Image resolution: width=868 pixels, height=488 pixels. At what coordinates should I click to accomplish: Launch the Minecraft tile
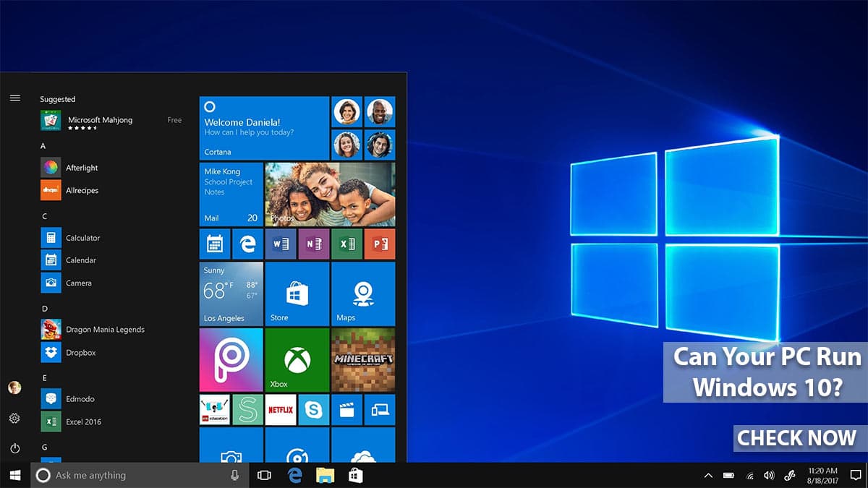point(363,359)
